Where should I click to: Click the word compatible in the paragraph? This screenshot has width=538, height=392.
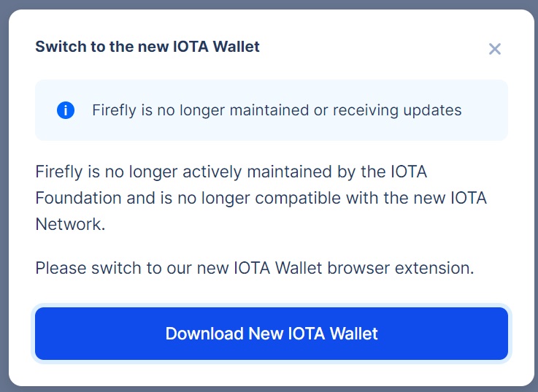click(x=298, y=199)
